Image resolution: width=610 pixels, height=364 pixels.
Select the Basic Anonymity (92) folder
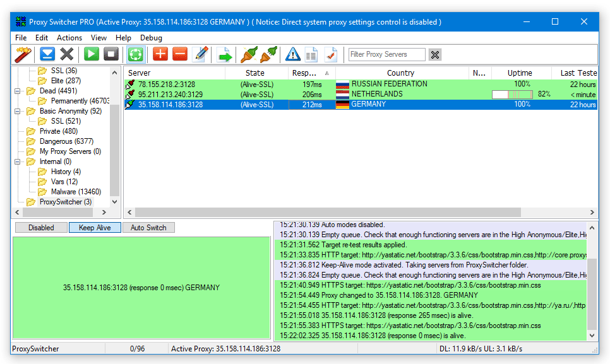tap(71, 111)
